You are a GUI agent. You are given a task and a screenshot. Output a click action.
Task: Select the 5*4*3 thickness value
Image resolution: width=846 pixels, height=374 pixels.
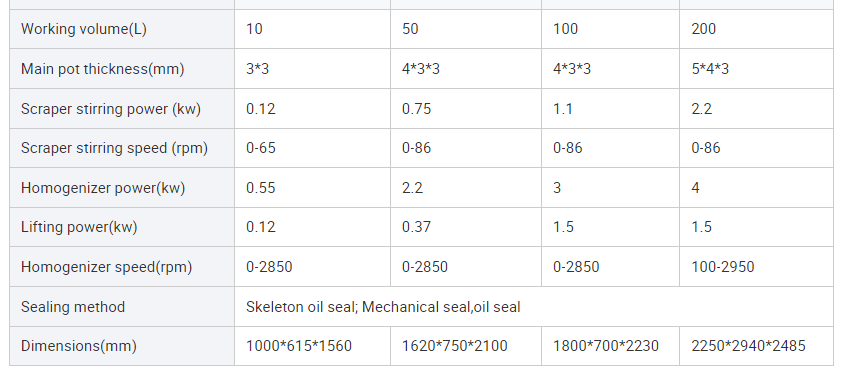(x=710, y=69)
